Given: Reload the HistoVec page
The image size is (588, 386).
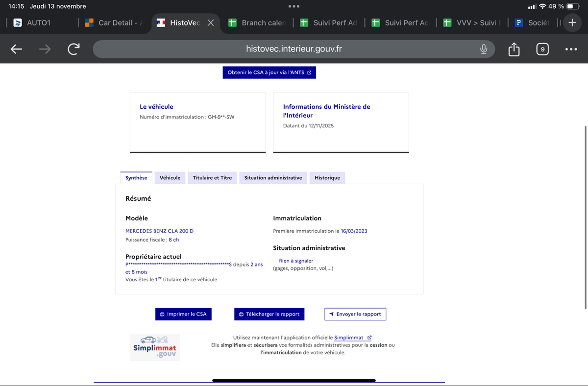Looking at the screenshot, I should (73, 49).
